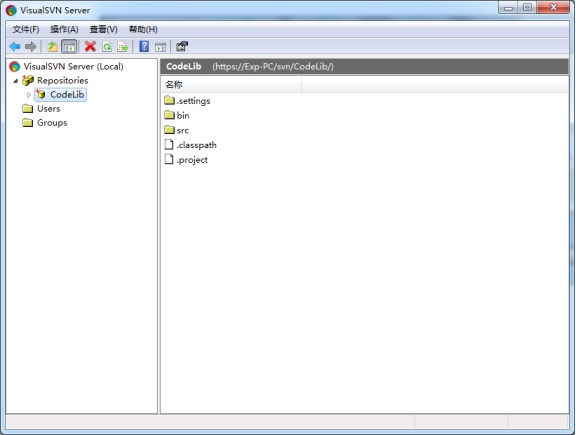Toggle the Show/Hide Action Pane icon

pos(161,47)
